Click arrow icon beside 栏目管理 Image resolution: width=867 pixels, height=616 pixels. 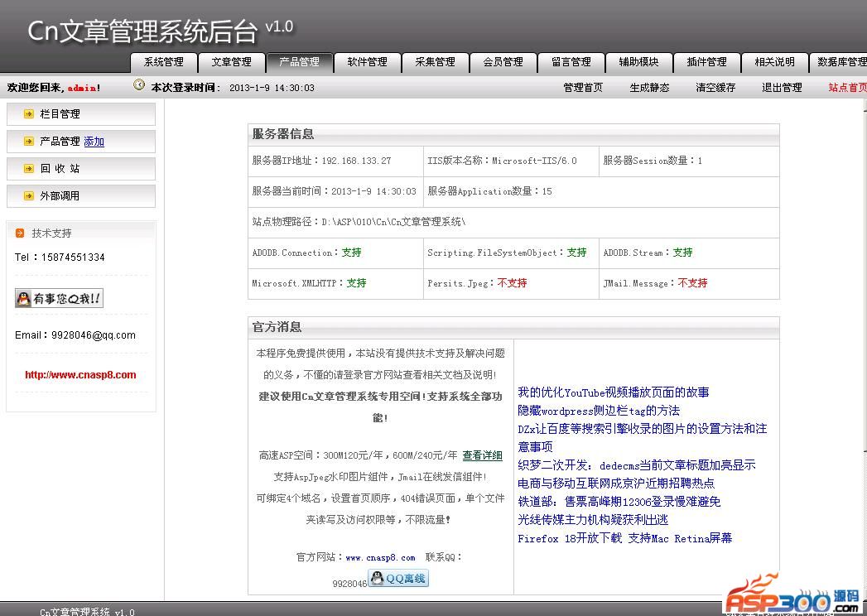(29, 114)
